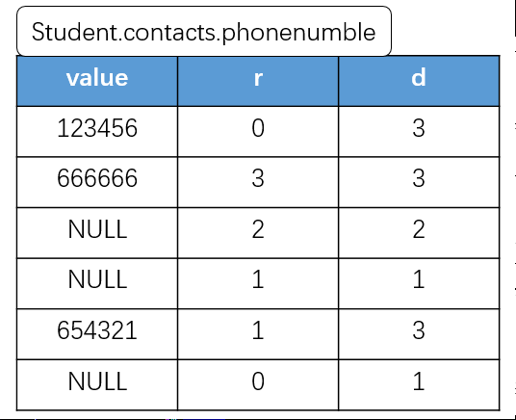Select the value column header
The height and width of the screenshot is (420, 516).
click(97, 81)
